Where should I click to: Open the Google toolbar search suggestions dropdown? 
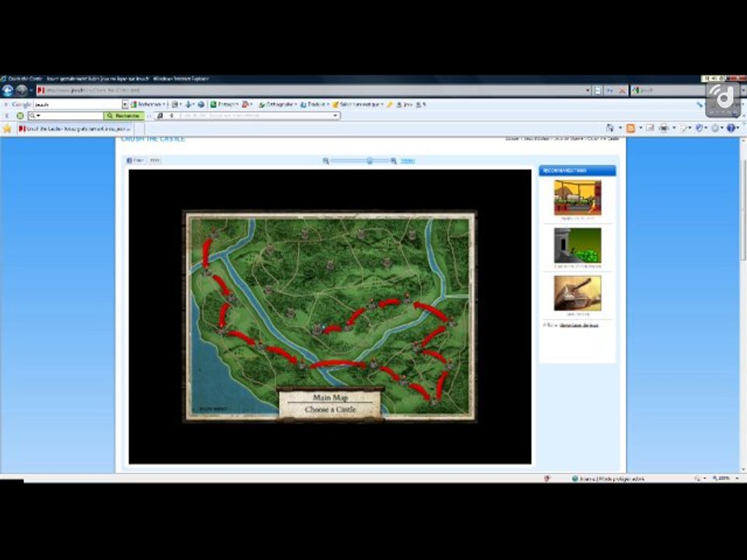pyautogui.click(x=124, y=104)
